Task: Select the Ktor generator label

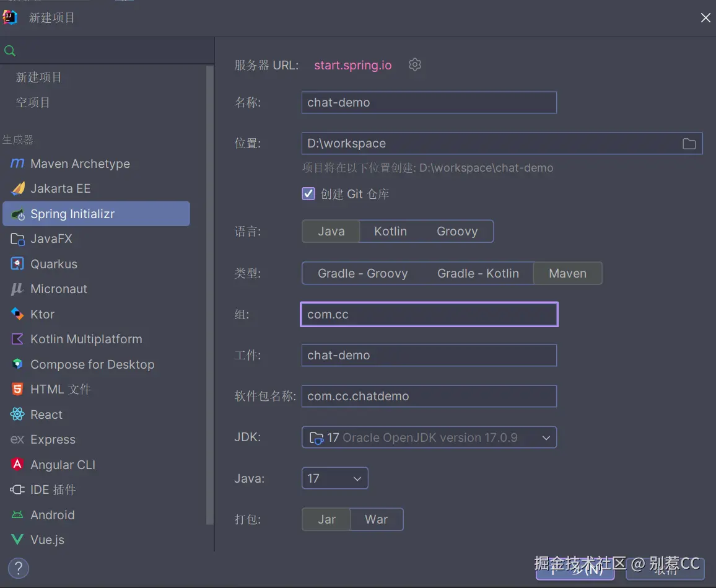Action: point(43,314)
